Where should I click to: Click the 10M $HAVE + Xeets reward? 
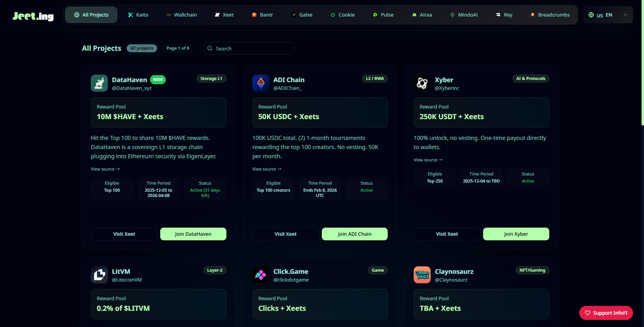coord(130,117)
